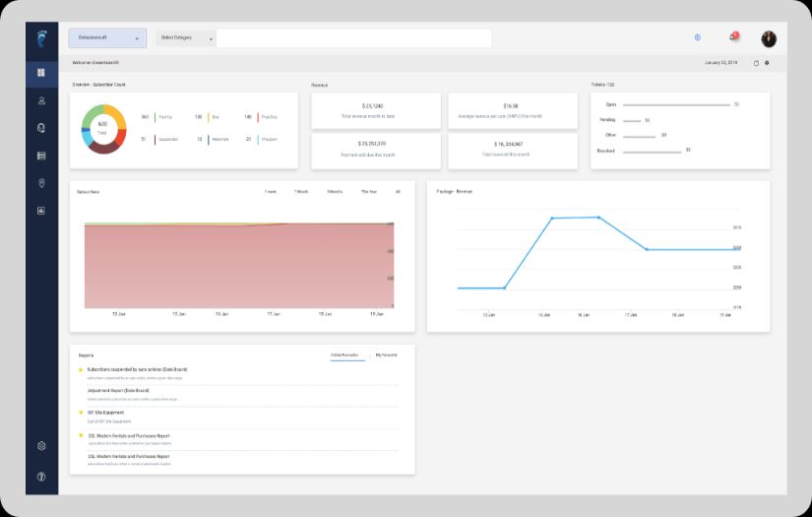Open the Select Category dropdown
Viewport: 812px width, 517px height.
coord(185,37)
